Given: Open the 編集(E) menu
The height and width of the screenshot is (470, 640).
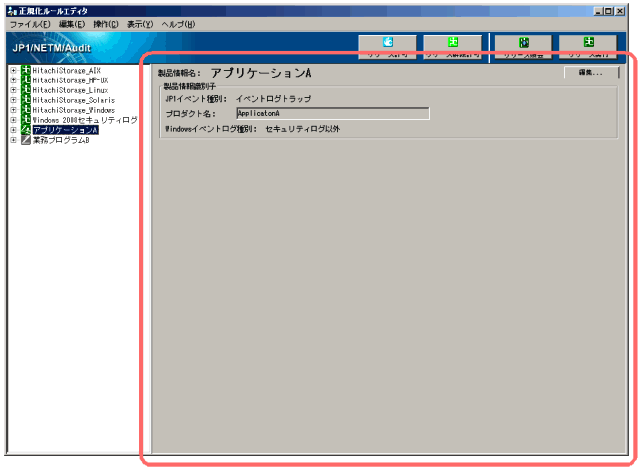Looking at the screenshot, I should point(72,24).
